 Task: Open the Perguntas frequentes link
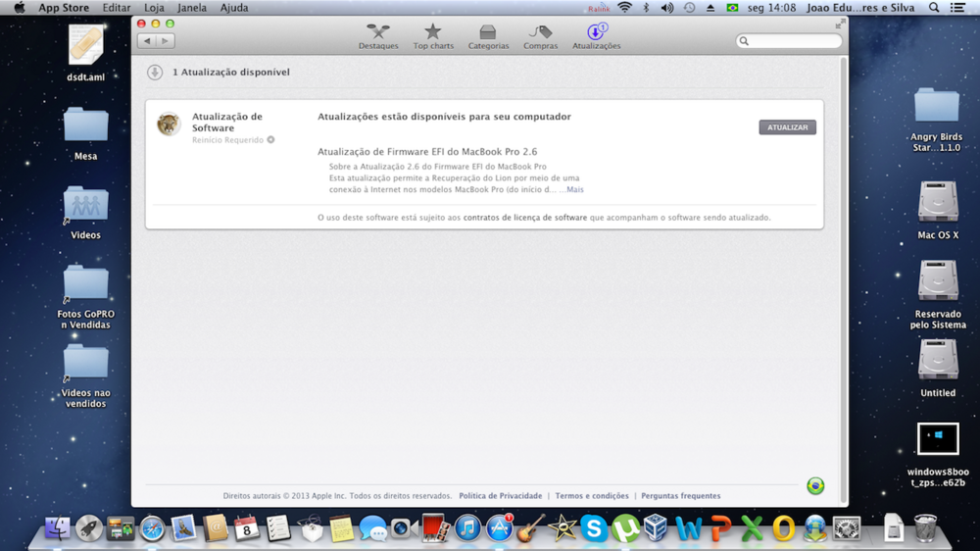point(681,496)
